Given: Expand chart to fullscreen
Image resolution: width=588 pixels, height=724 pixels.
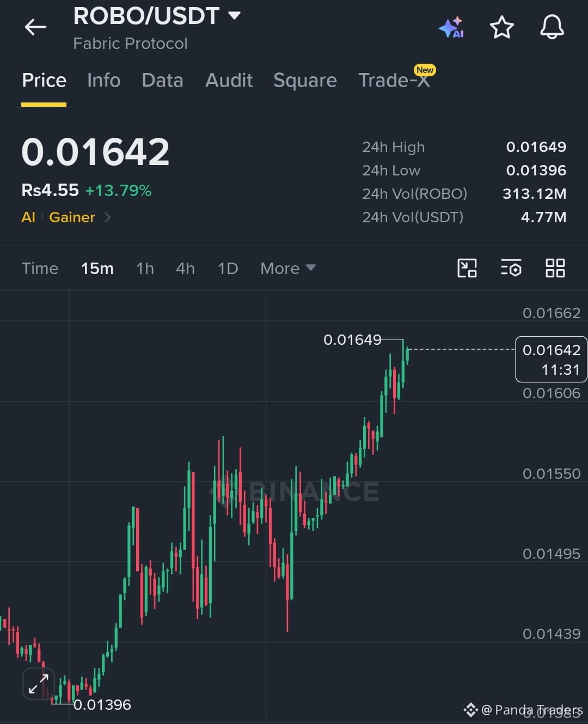Looking at the screenshot, I should (x=39, y=683).
